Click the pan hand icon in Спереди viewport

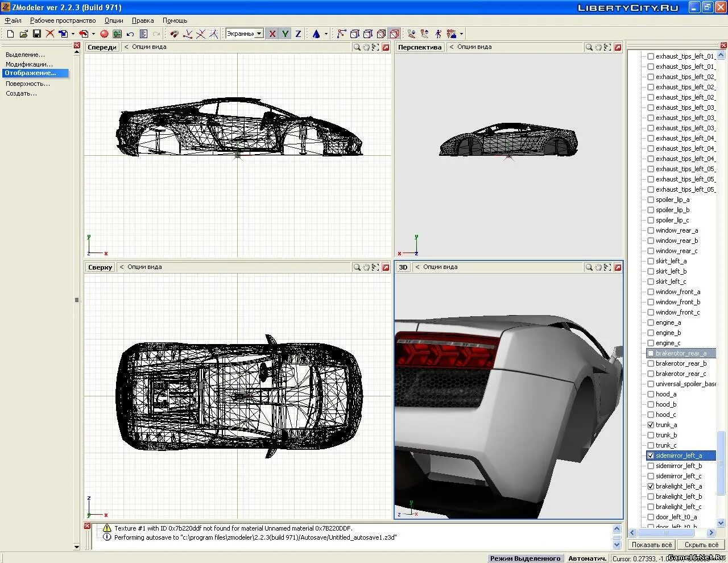click(x=366, y=47)
